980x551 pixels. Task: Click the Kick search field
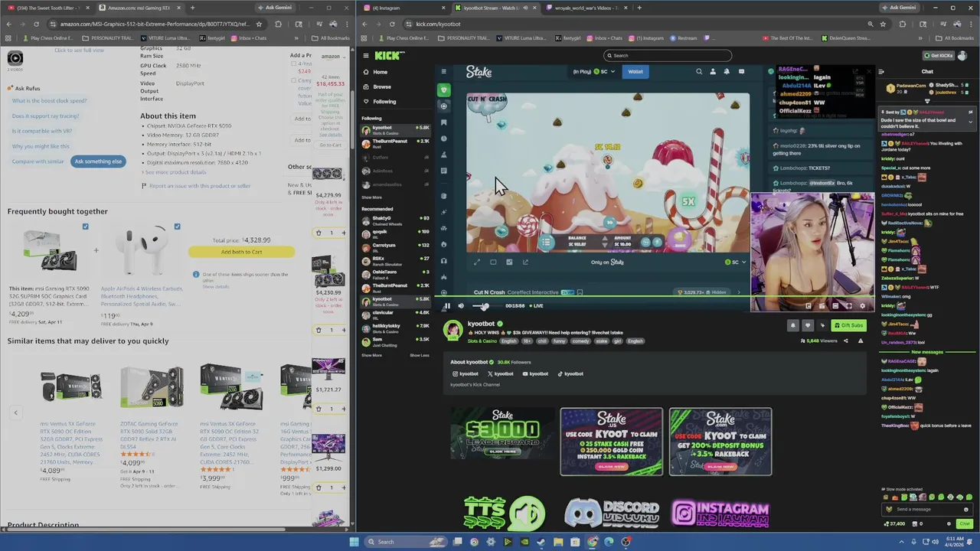(668, 55)
